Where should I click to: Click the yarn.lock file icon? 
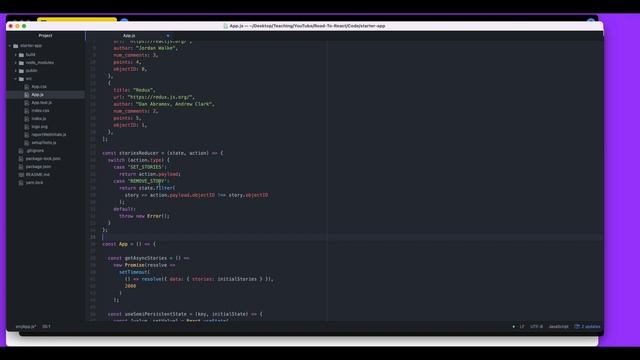(21, 182)
